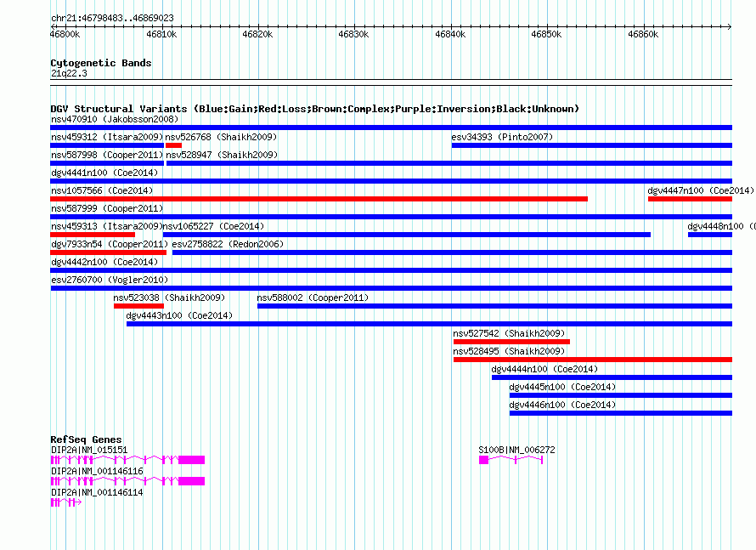Click the nsv470910 (Jakobsson2008) variant label
The width and height of the screenshot is (756, 550).
115,119
